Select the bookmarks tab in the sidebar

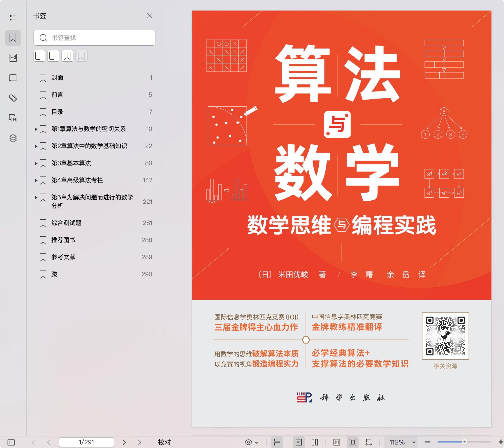(14, 38)
